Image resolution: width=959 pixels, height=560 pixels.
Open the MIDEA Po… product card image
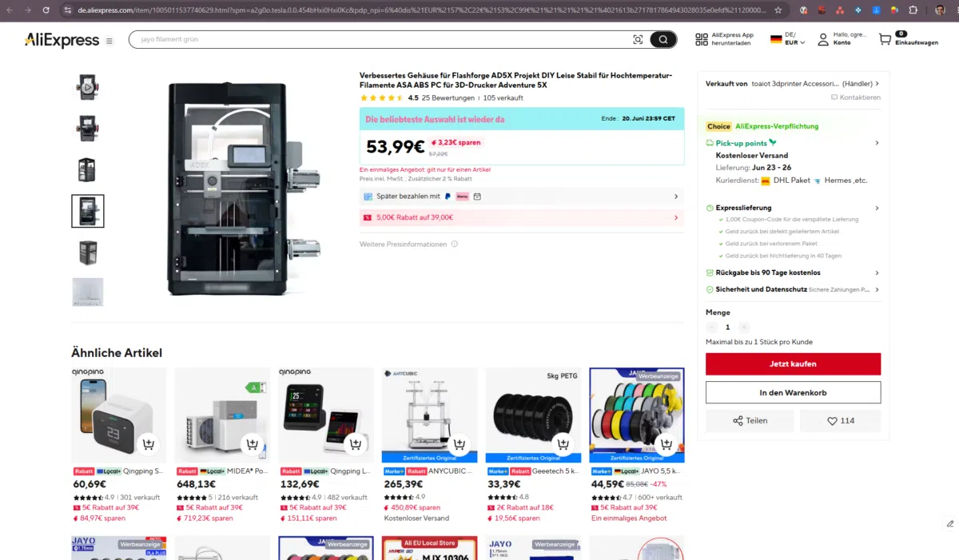point(222,415)
